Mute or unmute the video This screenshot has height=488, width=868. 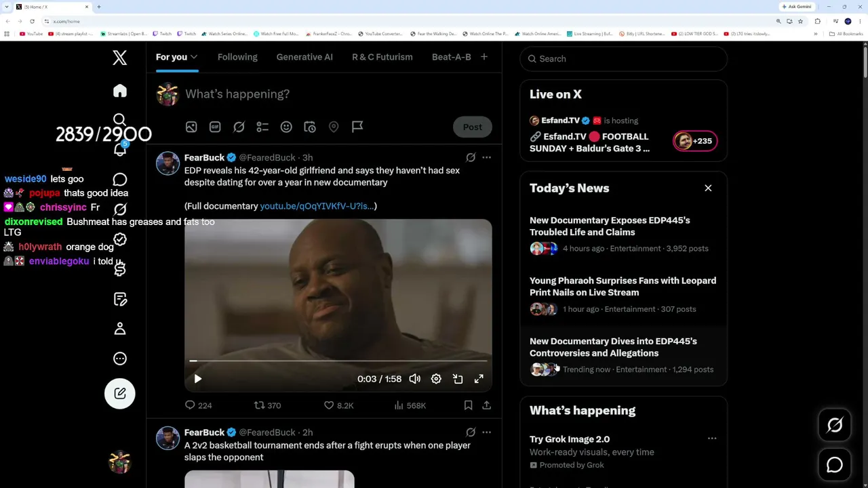click(415, 379)
